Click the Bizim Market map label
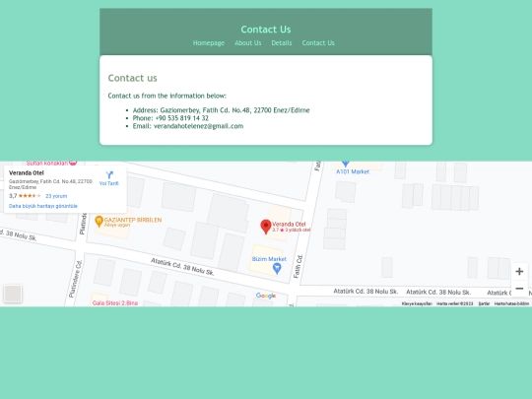 (269, 259)
